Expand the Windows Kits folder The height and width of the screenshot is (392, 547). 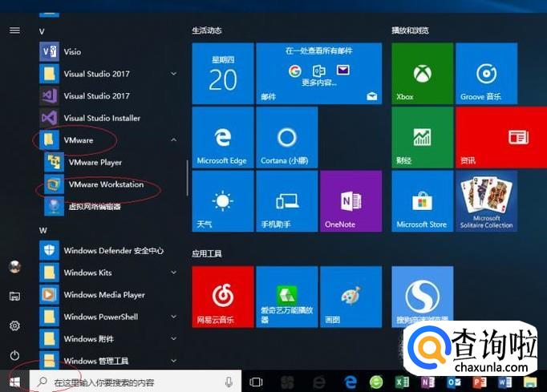click(x=173, y=273)
